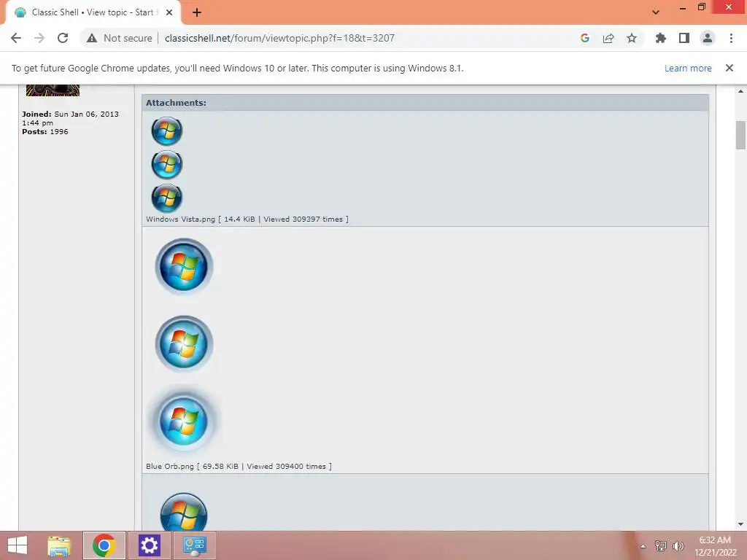Open the top Blue Orb image
The width and height of the screenshot is (747, 560).
184,266
